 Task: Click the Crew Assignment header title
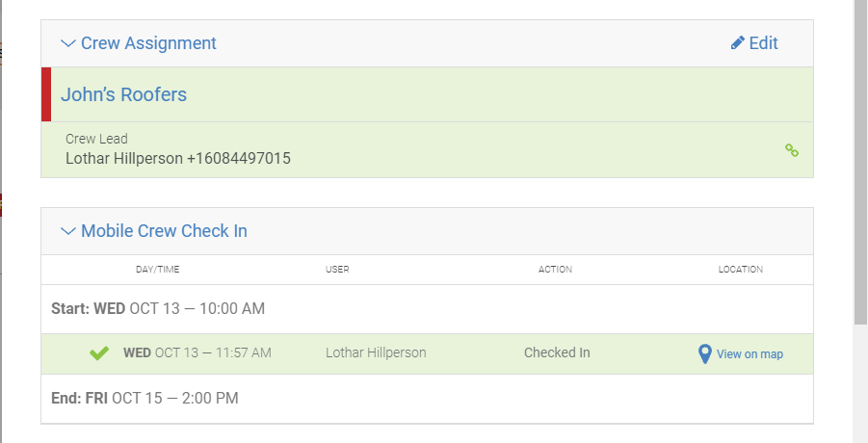148,43
